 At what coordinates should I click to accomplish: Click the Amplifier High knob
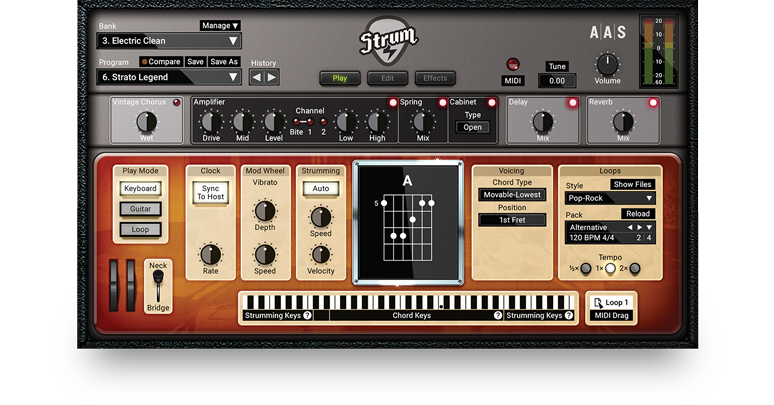click(x=377, y=122)
